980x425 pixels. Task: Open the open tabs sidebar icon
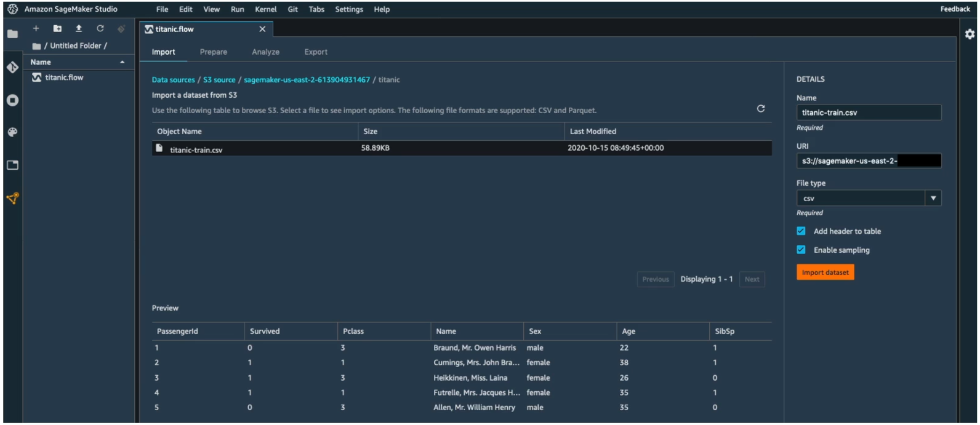tap(12, 165)
